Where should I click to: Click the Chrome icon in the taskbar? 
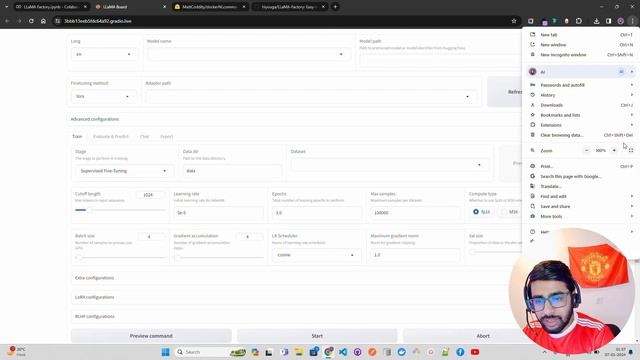pos(328,352)
